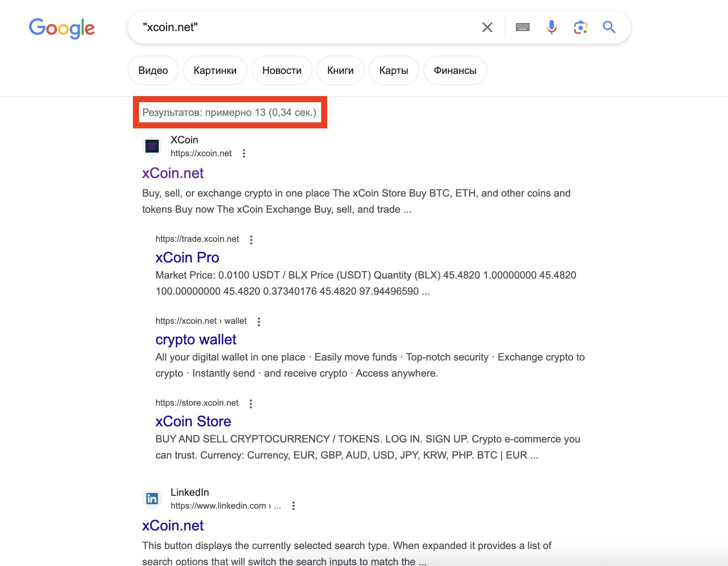This screenshot has height=566, width=728.
Task: Open options dots next to xcoin.net › wallet
Action: (x=259, y=322)
